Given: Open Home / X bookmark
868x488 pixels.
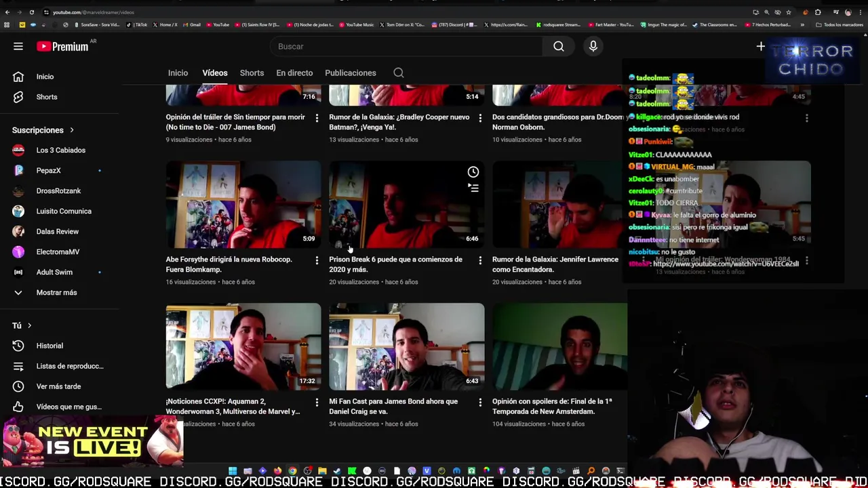Looking at the screenshot, I should [x=165, y=25].
